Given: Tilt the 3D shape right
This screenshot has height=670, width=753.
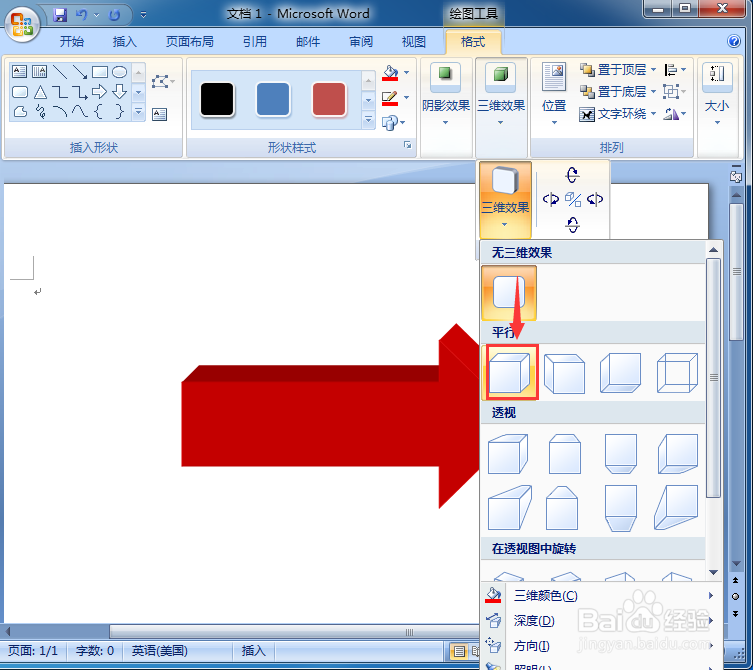Looking at the screenshot, I should (595, 199).
